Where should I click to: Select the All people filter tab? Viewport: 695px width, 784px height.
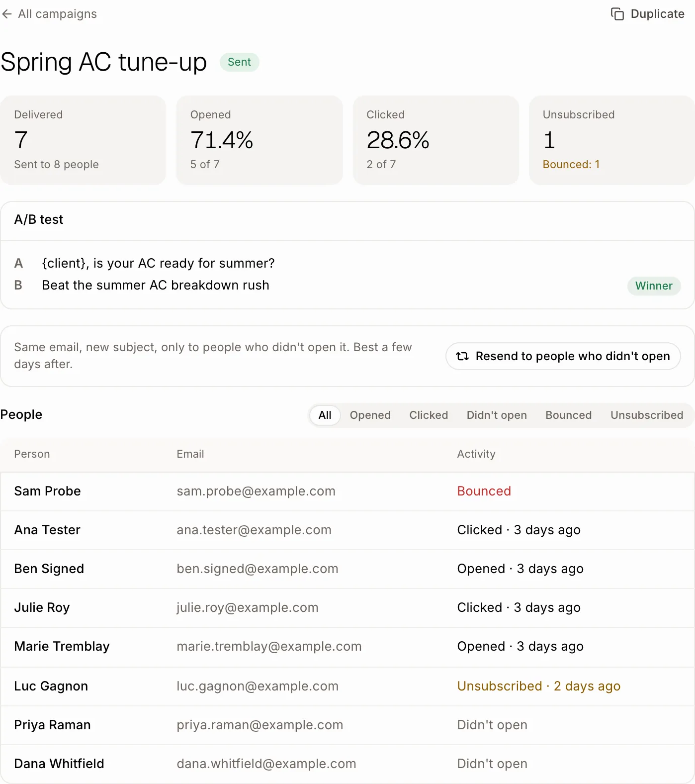coord(325,415)
